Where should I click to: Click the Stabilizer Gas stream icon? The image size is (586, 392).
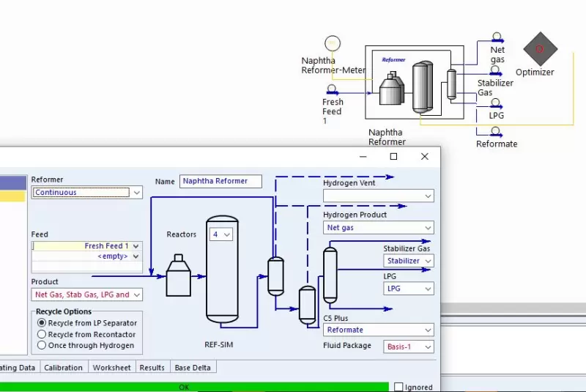496,71
